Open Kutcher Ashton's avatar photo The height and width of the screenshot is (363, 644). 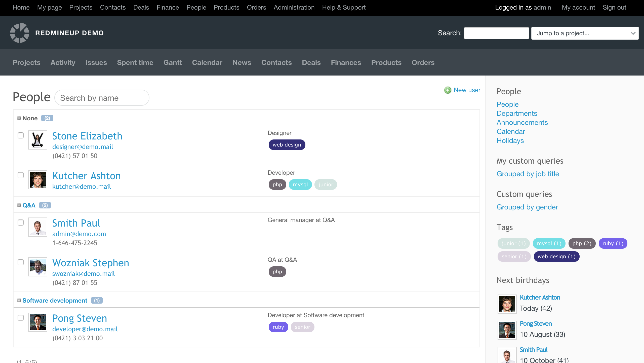coord(37,179)
